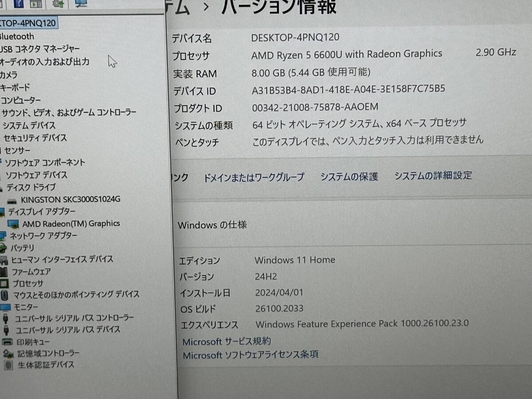Open the システムの詳細設定 link
The width and height of the screenshot is (532, 399).
point(433,176)
